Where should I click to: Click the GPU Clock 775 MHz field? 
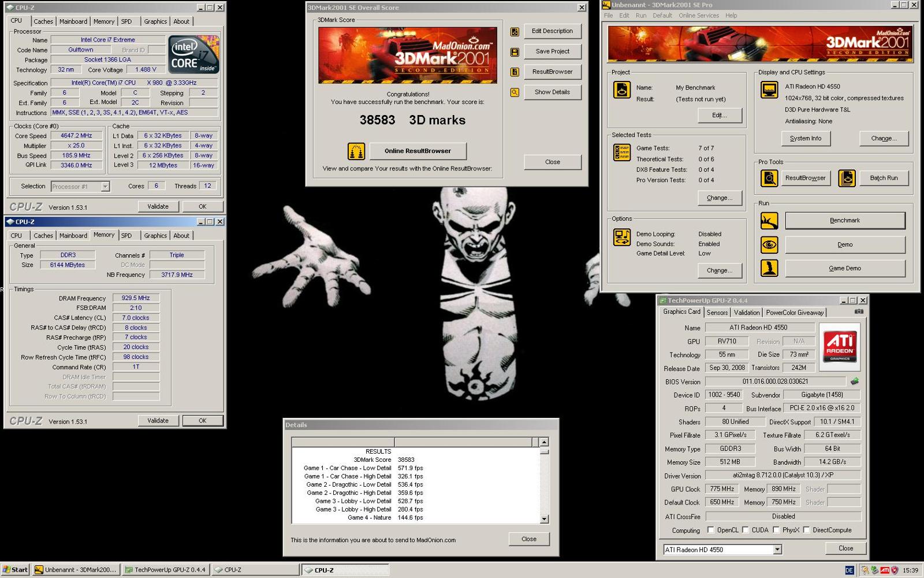722,489
